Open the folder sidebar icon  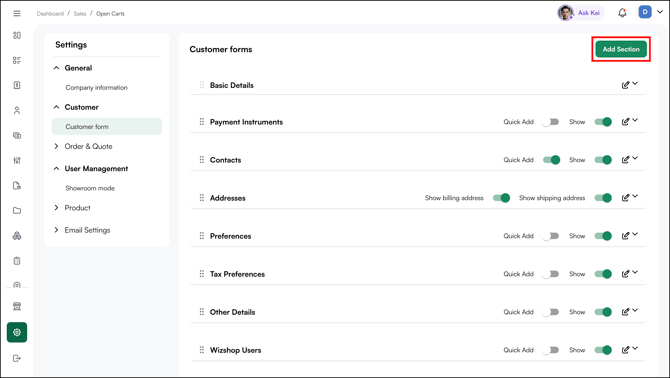(17, 211)
